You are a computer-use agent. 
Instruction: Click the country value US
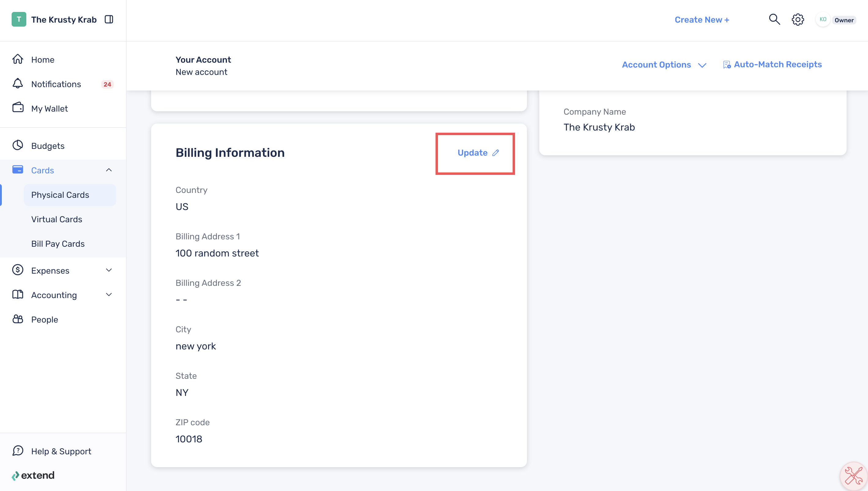[x=182, y=207]
